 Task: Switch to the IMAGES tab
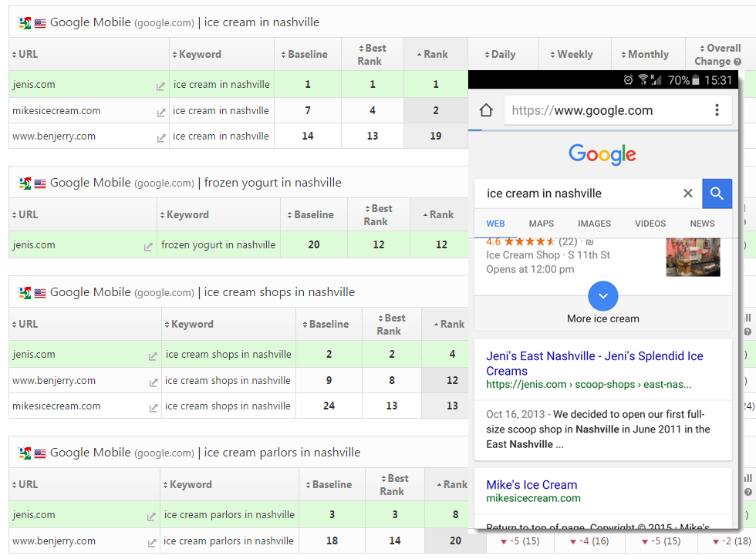coord(594,224)
